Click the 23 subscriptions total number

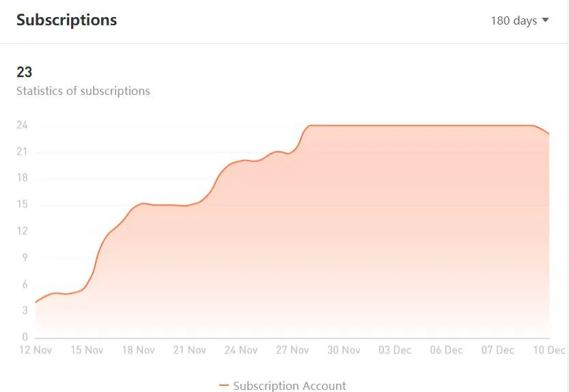[x=25, y=72]
